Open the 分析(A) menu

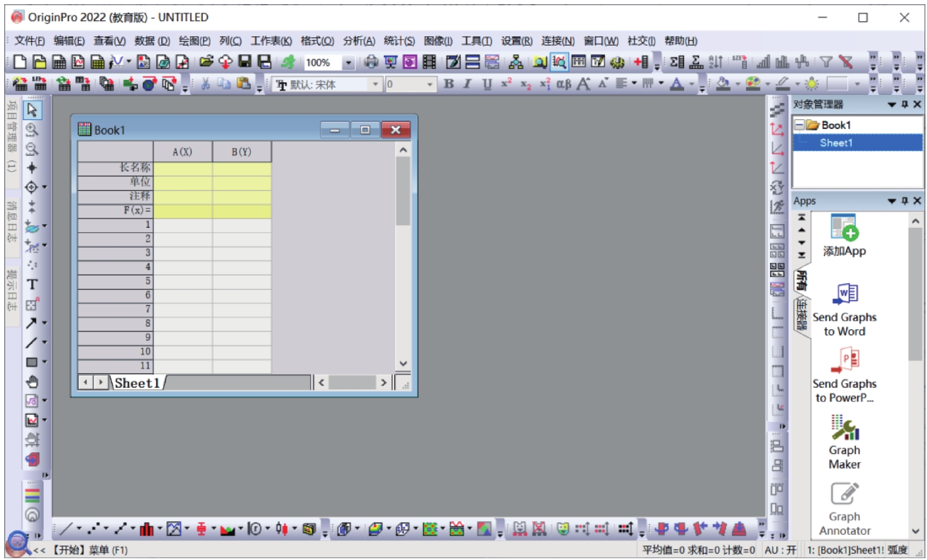(x=359, y=41)
